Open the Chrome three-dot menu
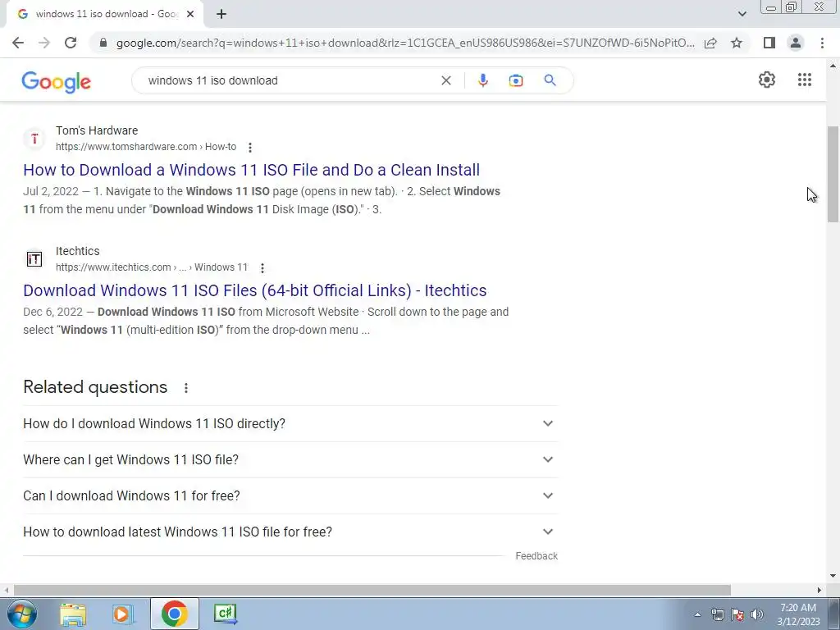 (822, 43)
